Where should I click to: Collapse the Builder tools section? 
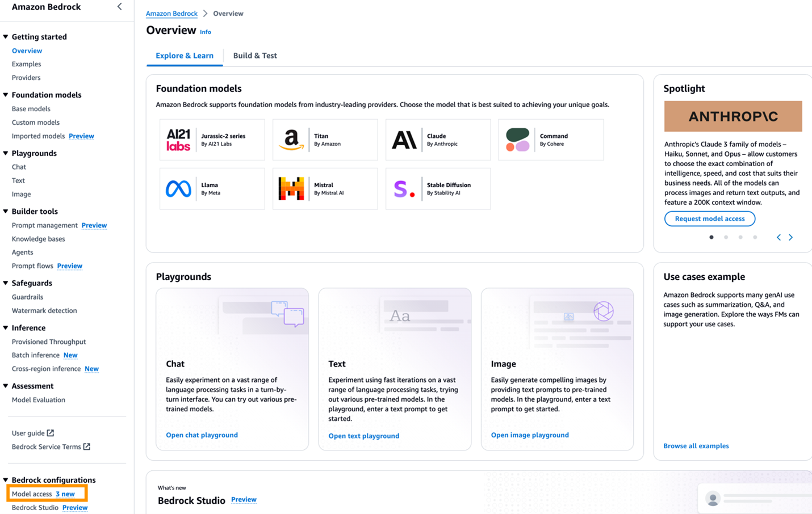click(6, 211)
